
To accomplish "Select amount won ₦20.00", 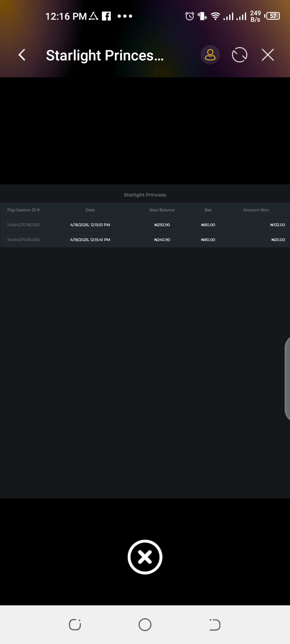I will click(x=278, y=240).
